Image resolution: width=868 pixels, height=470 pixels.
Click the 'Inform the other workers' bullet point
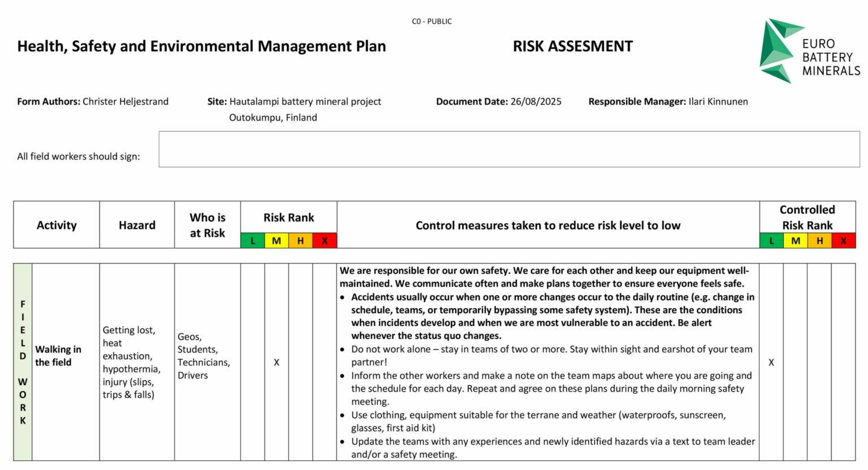point(546,389)
